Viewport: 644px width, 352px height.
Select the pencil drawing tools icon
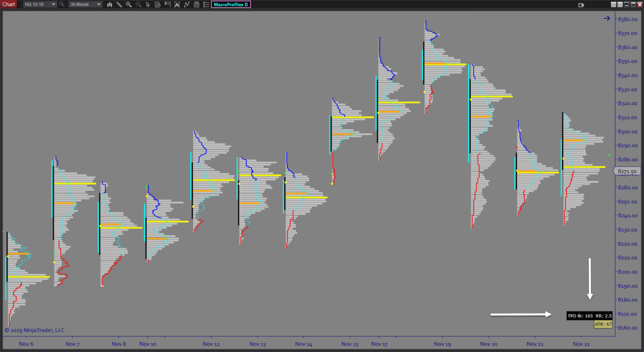119,4
